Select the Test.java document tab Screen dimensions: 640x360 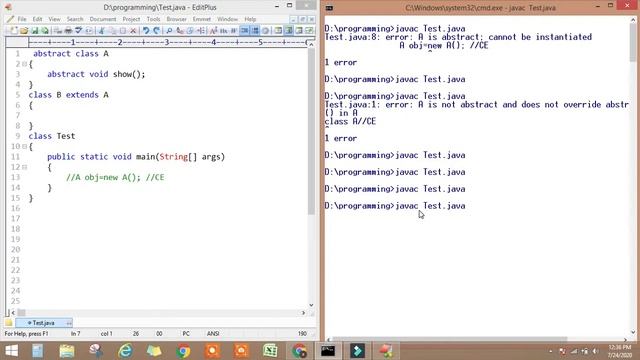click(44, 323)
